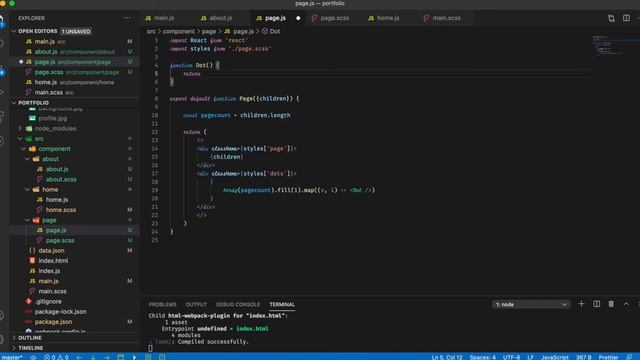
Task: Open the Output panel tab
Action: [x=196, y=304]
